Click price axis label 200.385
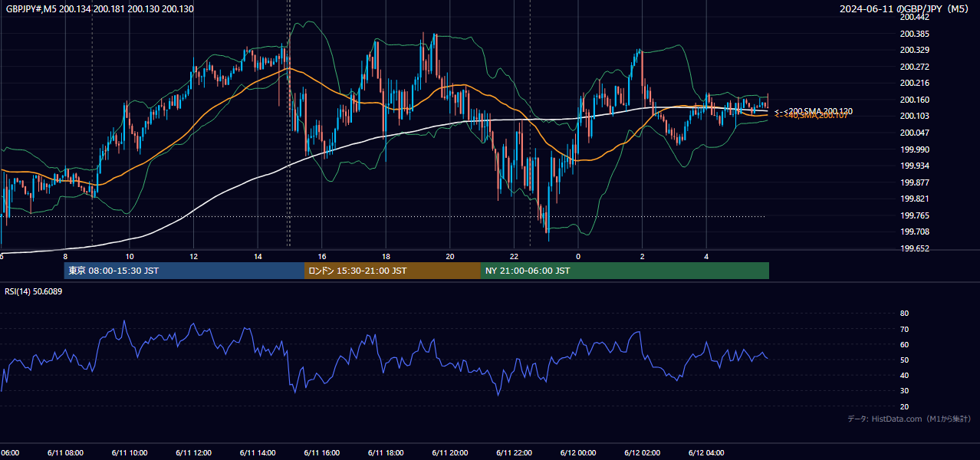The width and height of the screenshot is (980, 460). tap(914, 34)
